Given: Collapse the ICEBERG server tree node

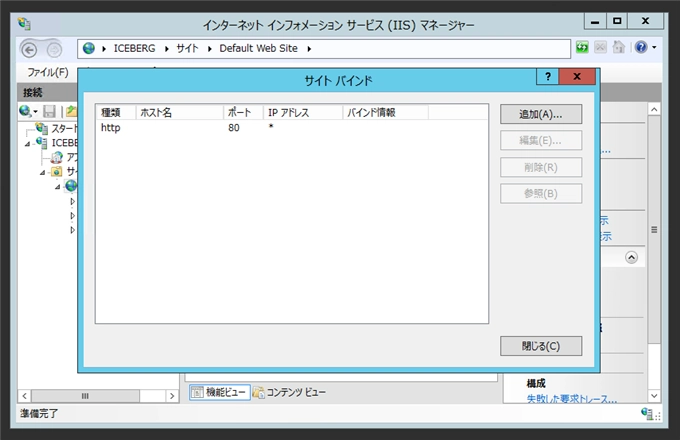Looking at the screenshot, I should coord(27,143).
